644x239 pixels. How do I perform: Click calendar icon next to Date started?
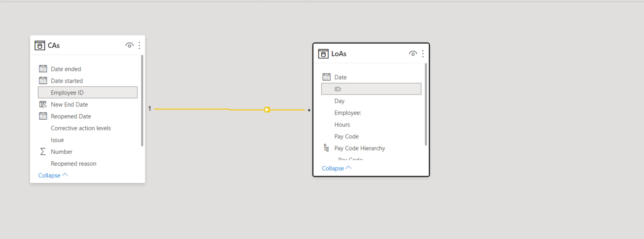pos(43,81)
